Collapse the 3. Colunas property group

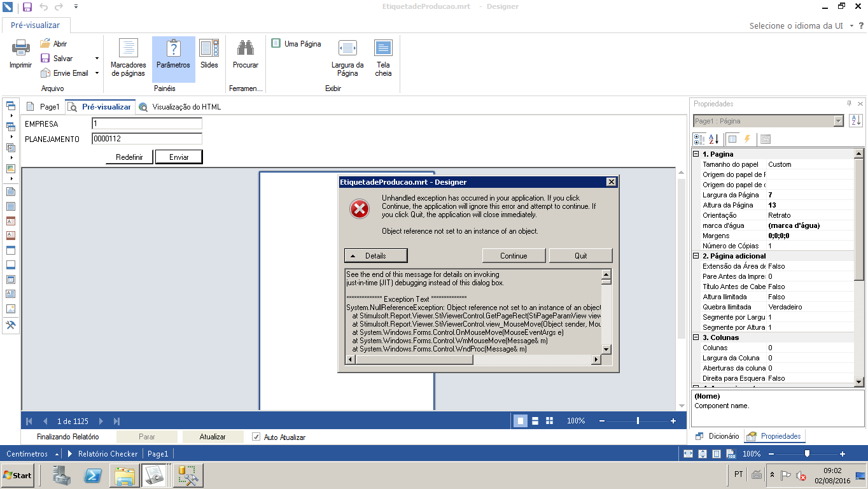(697, 337)
